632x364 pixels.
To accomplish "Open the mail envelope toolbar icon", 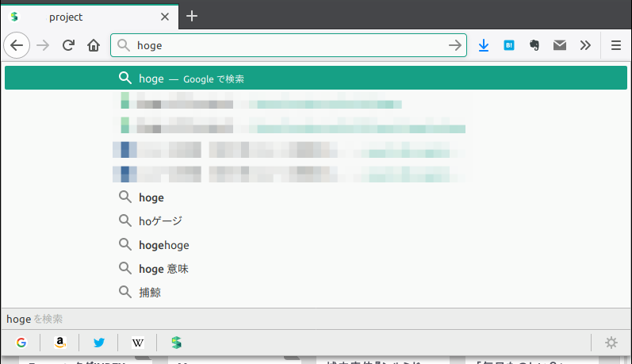I will [560, 45].
